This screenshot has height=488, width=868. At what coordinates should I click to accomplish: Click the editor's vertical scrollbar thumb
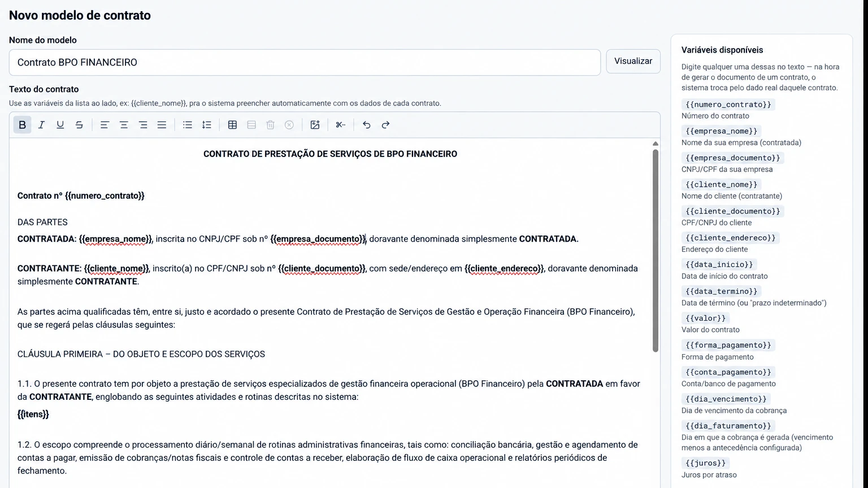(x=656, y=250)
